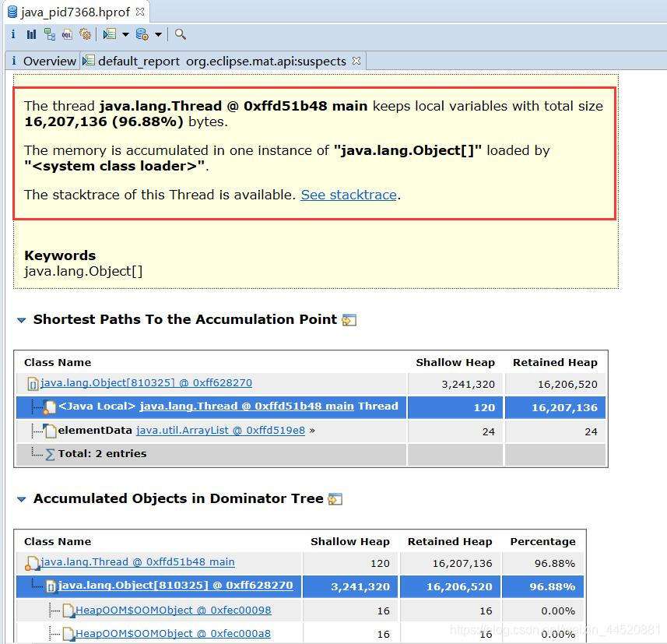Open HeapOOM$OOMObject @ 0xfec000a8 link
Image resolution: width=667 pixels, height=644 pixels.
click(x=173, y=634)
